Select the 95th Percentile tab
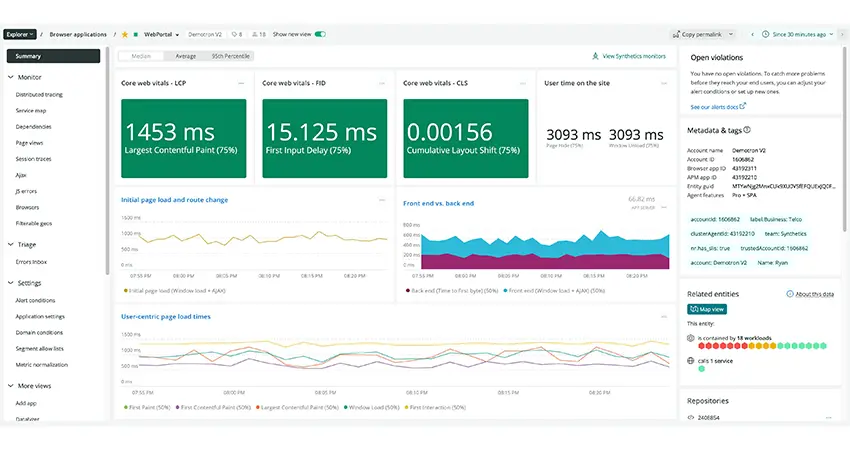Screen dimensions: 850x450 (x=230, y=56)
